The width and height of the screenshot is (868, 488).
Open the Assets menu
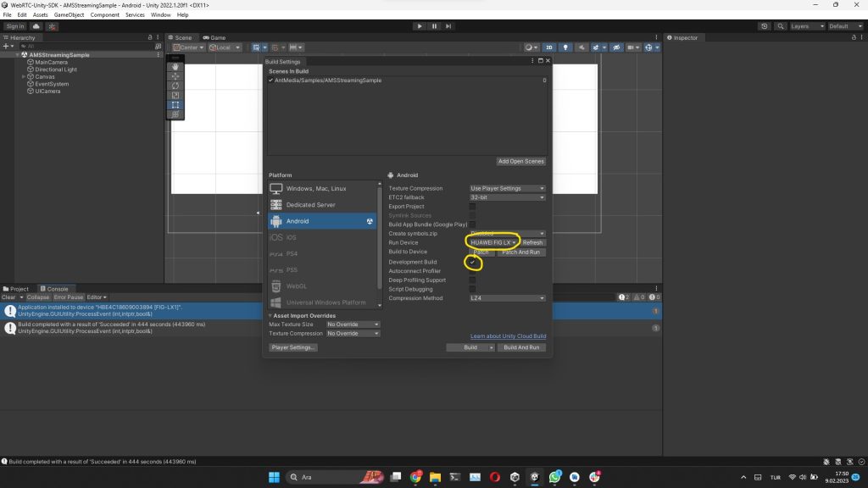[x=40, y=15]
